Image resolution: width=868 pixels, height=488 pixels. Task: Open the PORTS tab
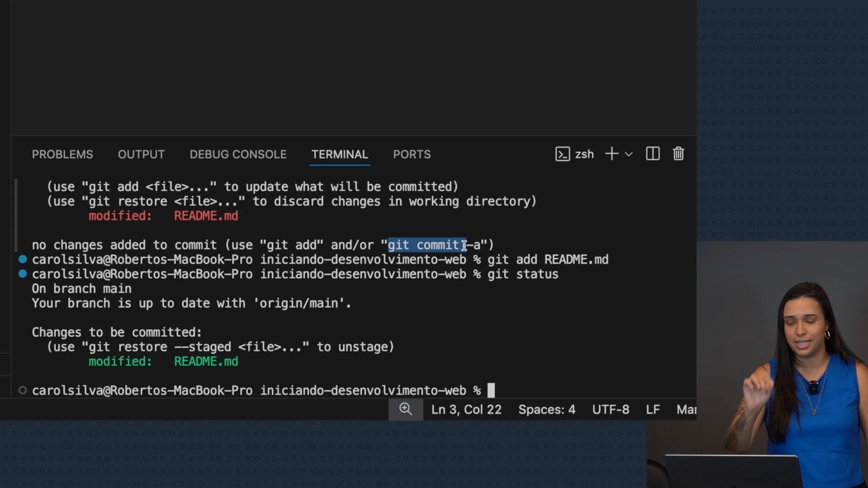click(411, 155)
